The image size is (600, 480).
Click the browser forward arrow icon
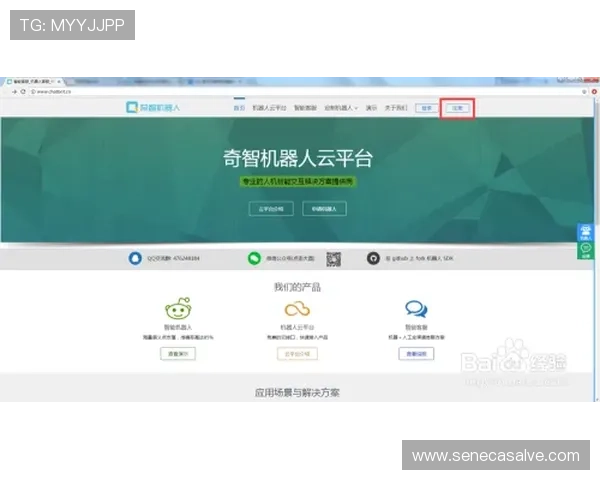14,92
